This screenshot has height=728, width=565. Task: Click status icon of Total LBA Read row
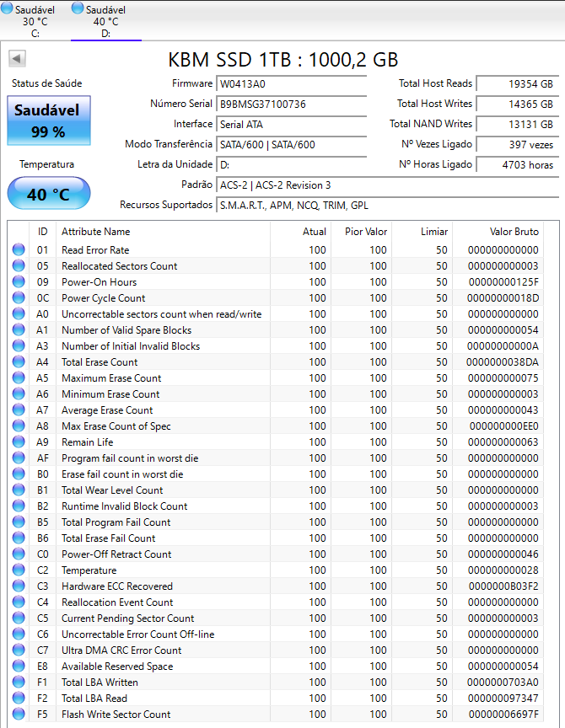pos(19,699)
